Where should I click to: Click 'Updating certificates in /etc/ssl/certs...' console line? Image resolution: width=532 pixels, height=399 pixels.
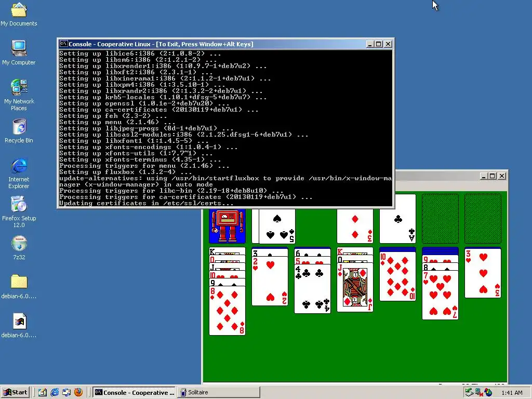[x=146, y=203]
